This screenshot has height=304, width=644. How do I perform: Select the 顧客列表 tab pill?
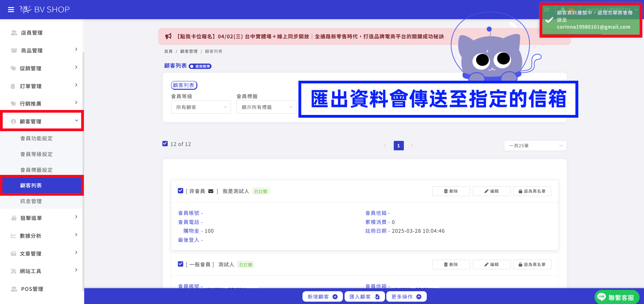coord(184,85)
